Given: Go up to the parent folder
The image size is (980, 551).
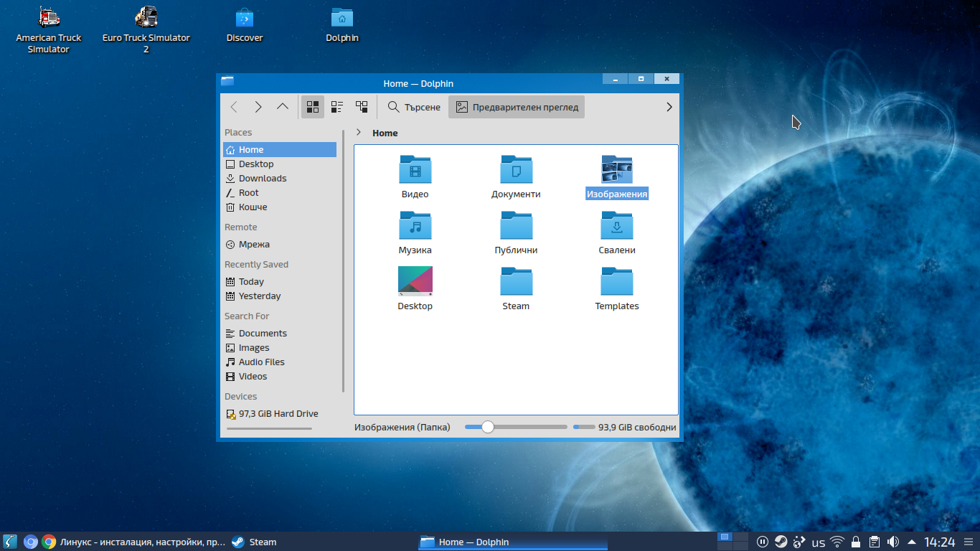Looking at the screenshot, I should [x=283, y=107].
